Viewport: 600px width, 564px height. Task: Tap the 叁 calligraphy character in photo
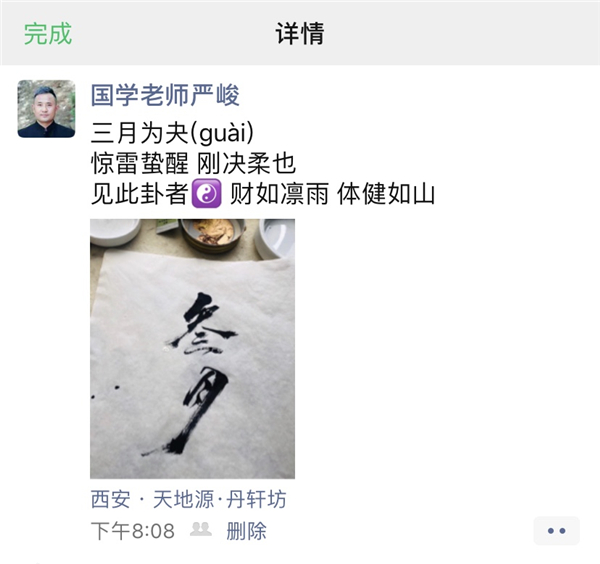pos(202,323)
